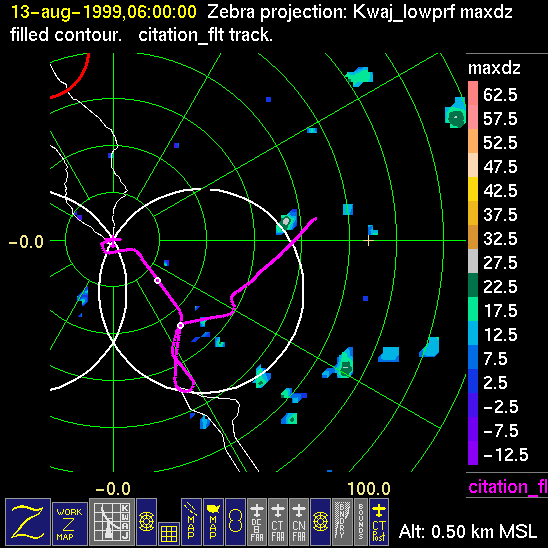Enable the BNDRY boundary overlay

[x=342, y=522]
